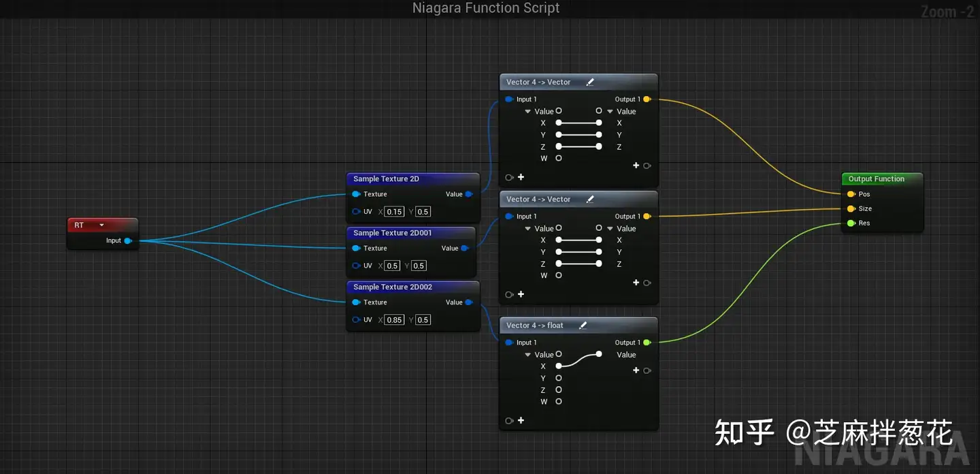Collapse input Value triangle in the convert node feeding Size
This screenshot has height=474, width=980.
pyautogui.click(x=527, y=229)
